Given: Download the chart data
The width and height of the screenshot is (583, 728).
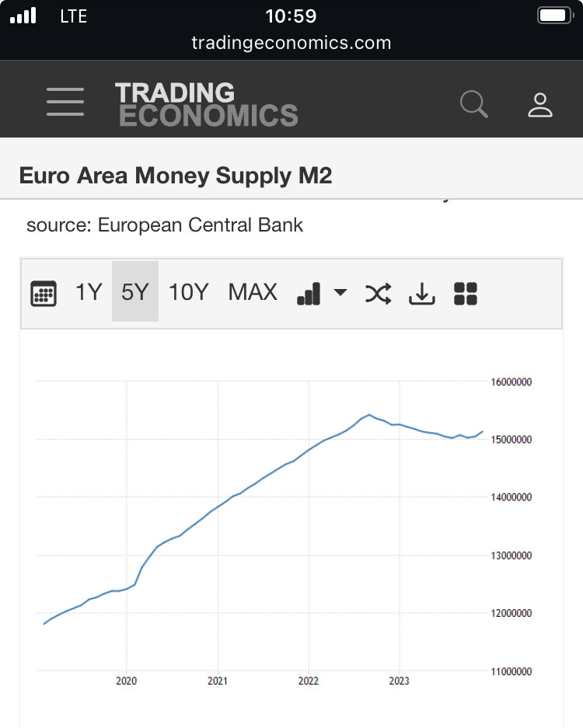Looking at the screenshot, I should pos(422,294).
